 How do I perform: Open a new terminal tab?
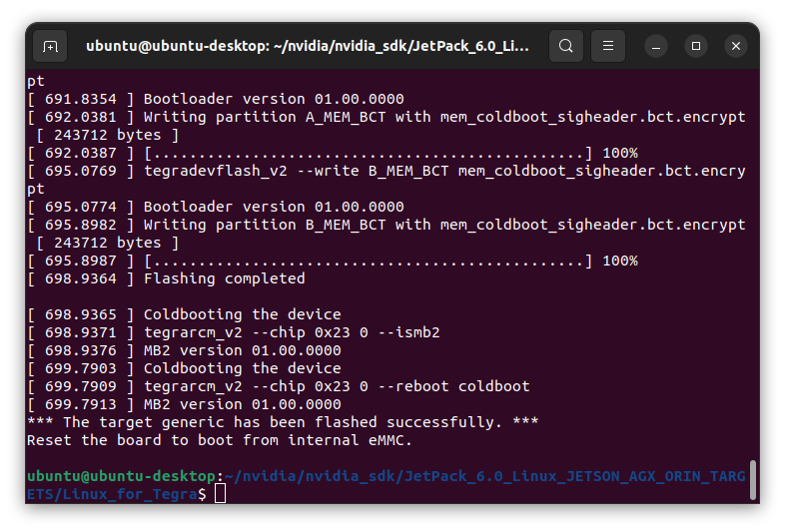pyautogui.click(x=50, y=46)
